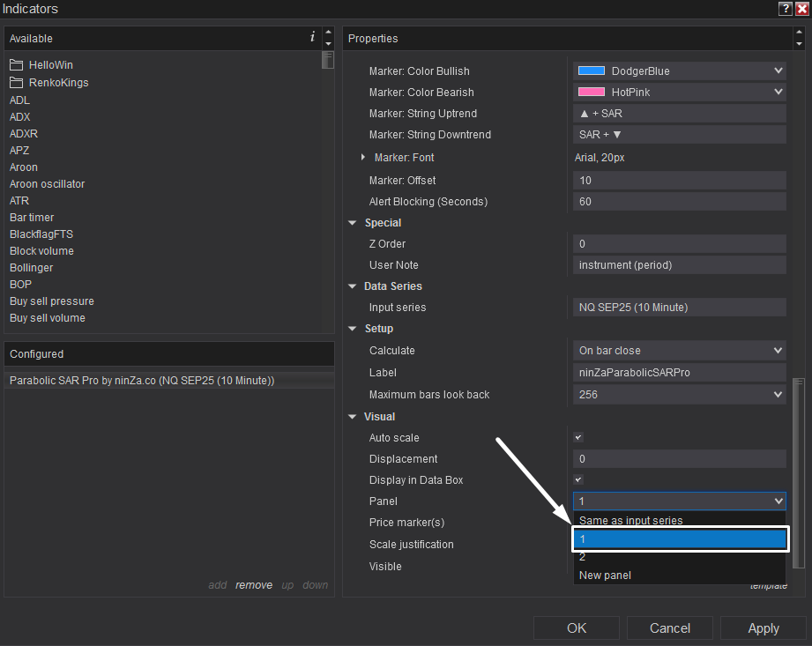
Task: Open the Marker Color Bearish dropdown
Action: point(680,93)
